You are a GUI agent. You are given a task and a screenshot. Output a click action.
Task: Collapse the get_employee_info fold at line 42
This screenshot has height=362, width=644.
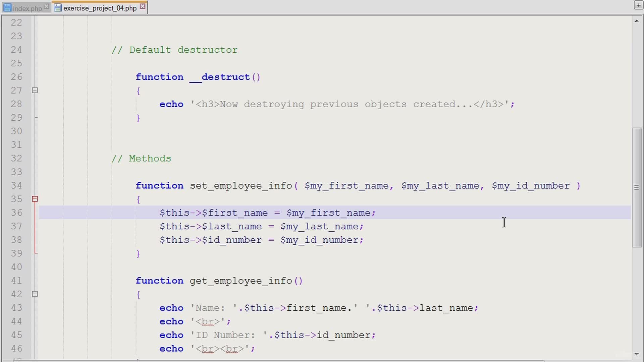click(x=35, y=294)
